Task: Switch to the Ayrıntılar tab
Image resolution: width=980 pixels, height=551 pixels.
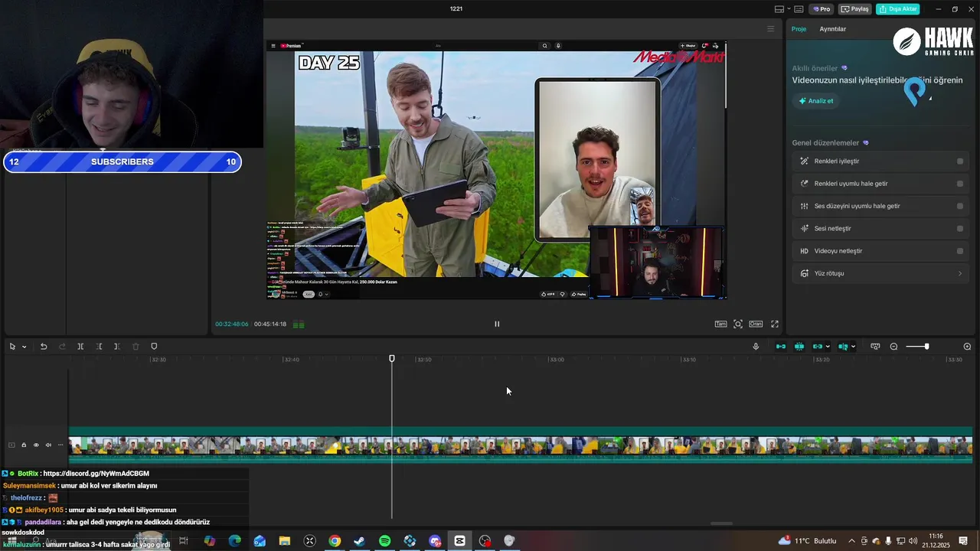Action: click(833, 29)
